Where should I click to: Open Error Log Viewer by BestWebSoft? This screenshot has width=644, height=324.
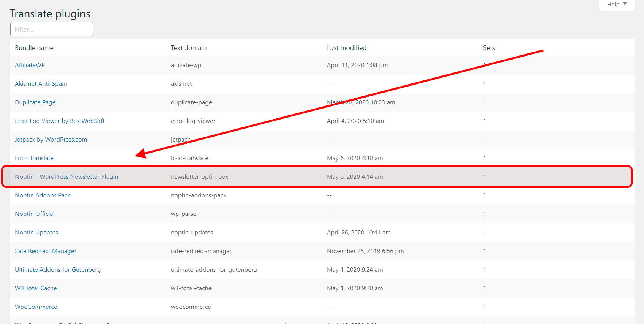(x=60, y=121)
